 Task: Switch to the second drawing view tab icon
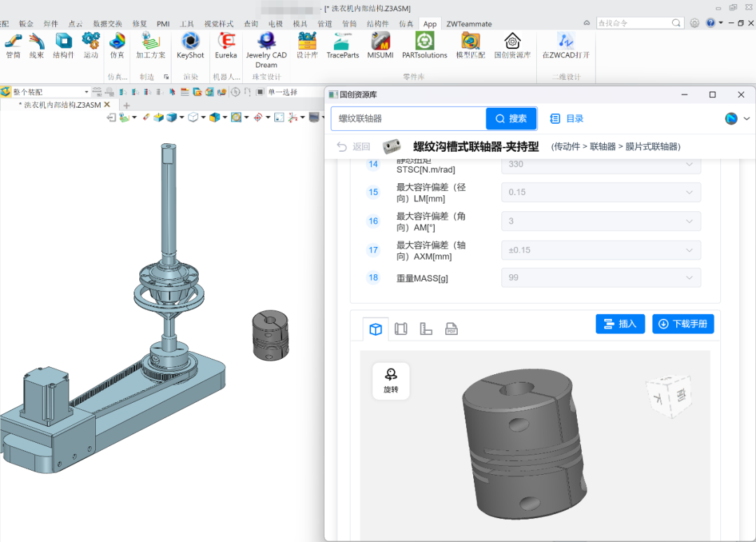pyautogui.click(x=400, y=329)
